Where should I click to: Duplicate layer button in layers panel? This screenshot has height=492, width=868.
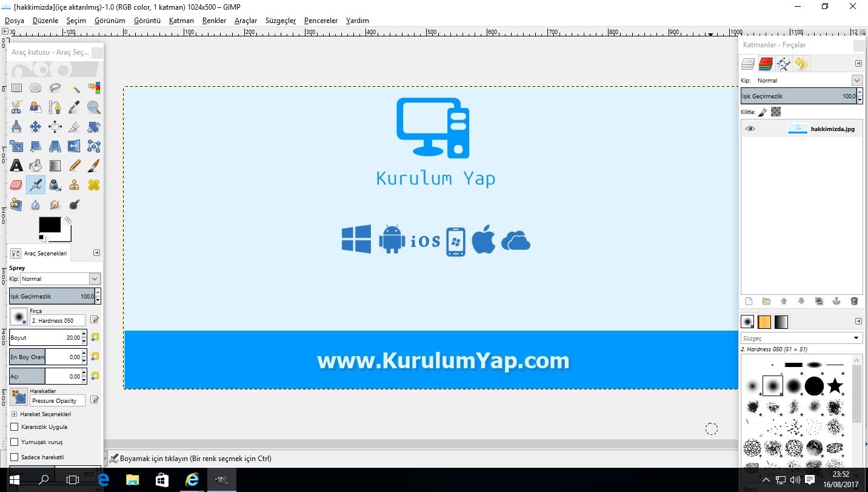pyautogui.click(x=819, y=301)
